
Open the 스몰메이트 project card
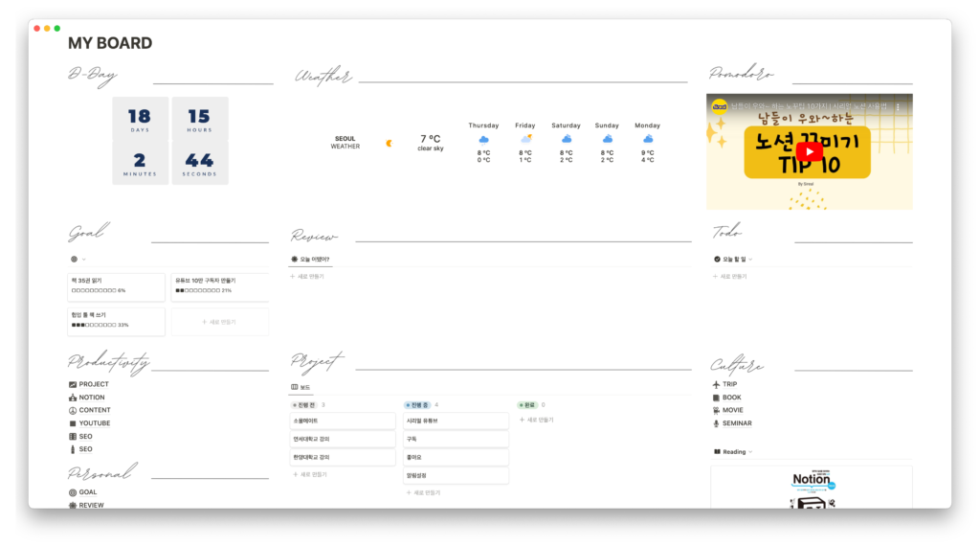click(344, 421)
